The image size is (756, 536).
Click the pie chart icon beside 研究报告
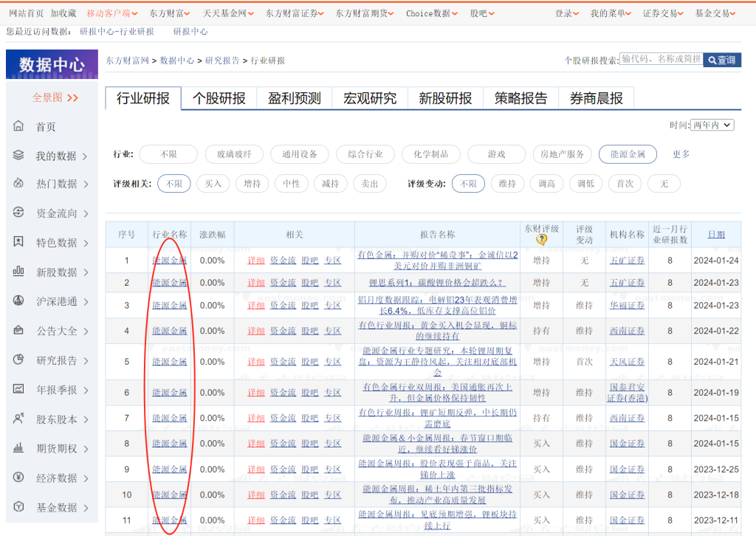(18, 360)
